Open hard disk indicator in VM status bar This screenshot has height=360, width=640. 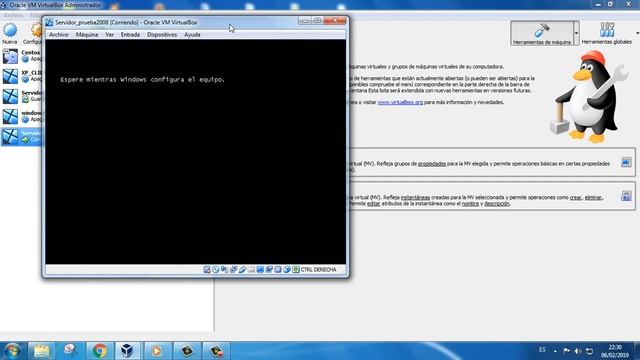coord(207,269)
